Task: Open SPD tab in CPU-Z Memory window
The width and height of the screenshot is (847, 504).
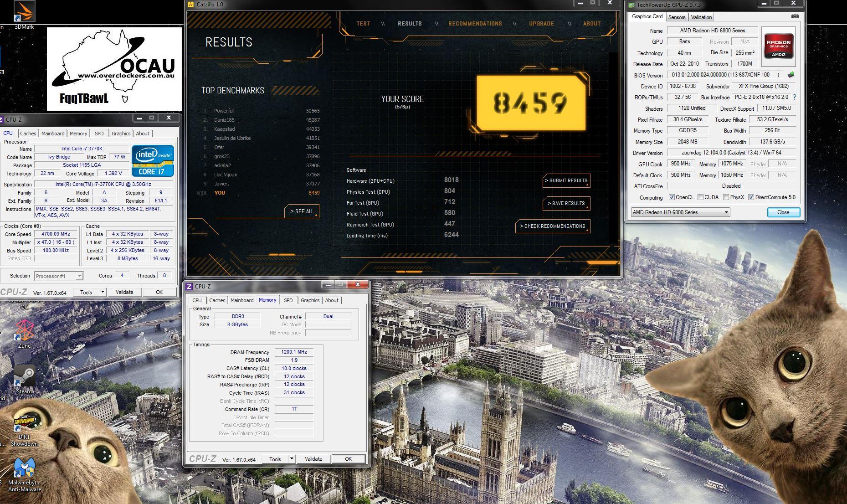Action: click(x=288, y=300)
